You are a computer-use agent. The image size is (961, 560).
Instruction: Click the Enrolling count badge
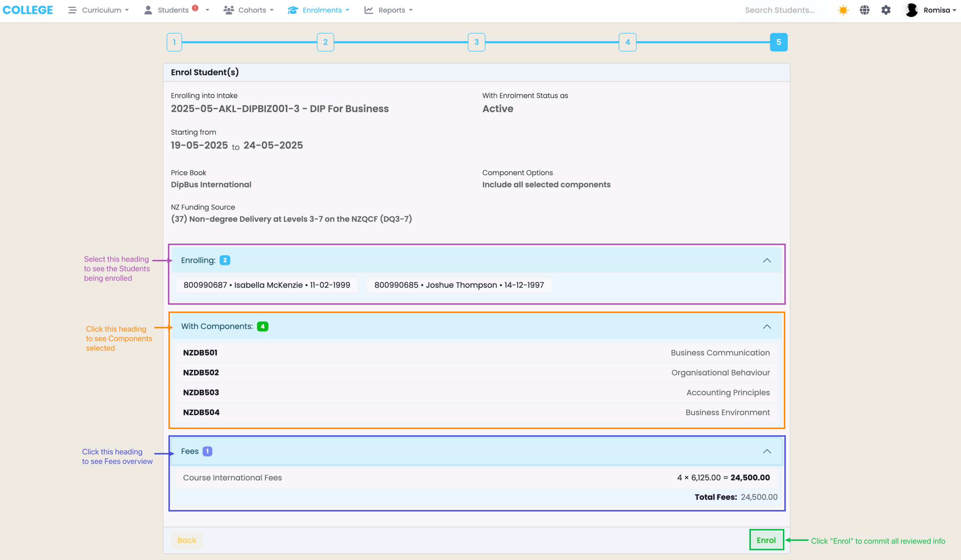[x=224, y=260]
